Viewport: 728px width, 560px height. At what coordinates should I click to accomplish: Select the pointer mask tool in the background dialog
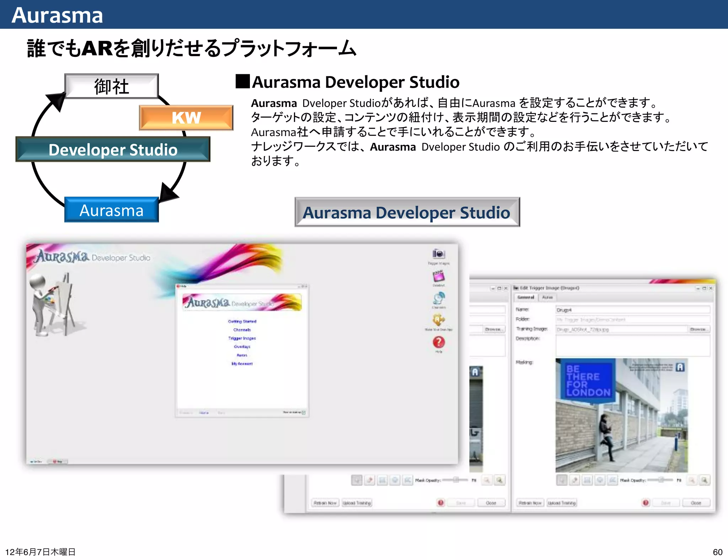[x=357, y=480]
